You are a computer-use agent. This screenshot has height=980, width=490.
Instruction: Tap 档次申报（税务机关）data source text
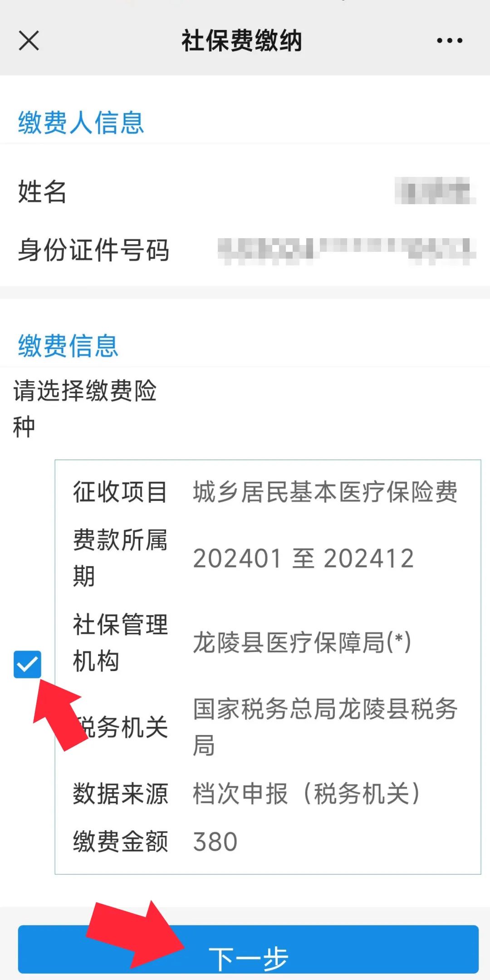pos(307,794)
